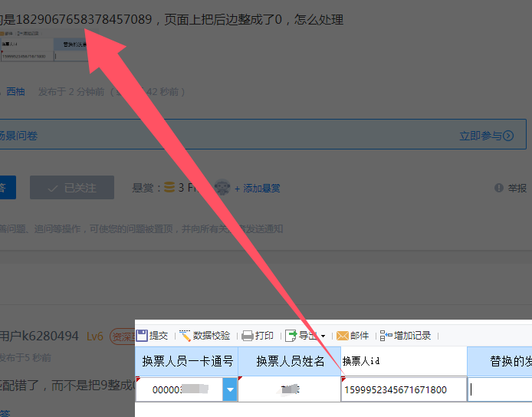Click the 导出 export icon
The image size is (532, 417).
tap(291, 336)
